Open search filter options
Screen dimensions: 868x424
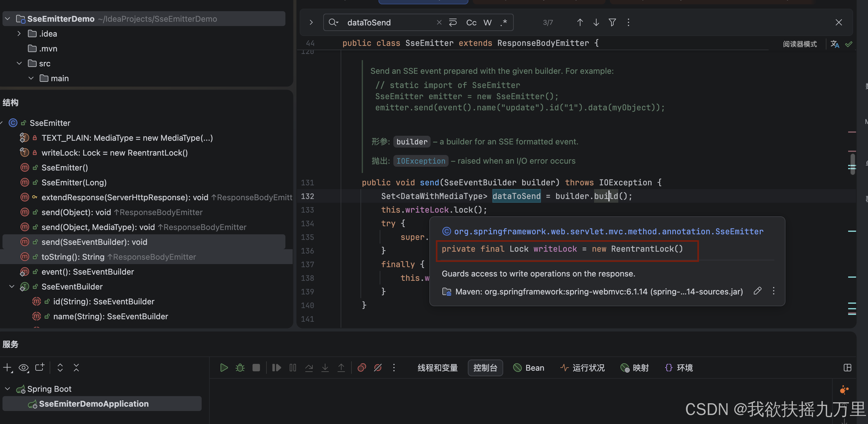point(612,22)
